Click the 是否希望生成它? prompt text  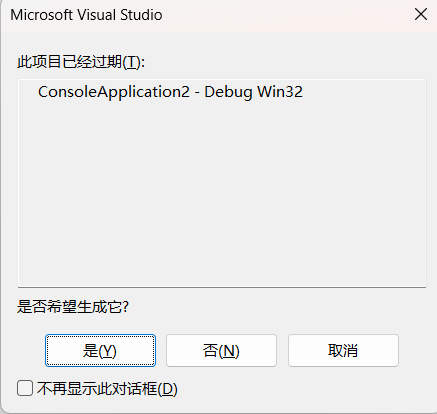(73, 307)
